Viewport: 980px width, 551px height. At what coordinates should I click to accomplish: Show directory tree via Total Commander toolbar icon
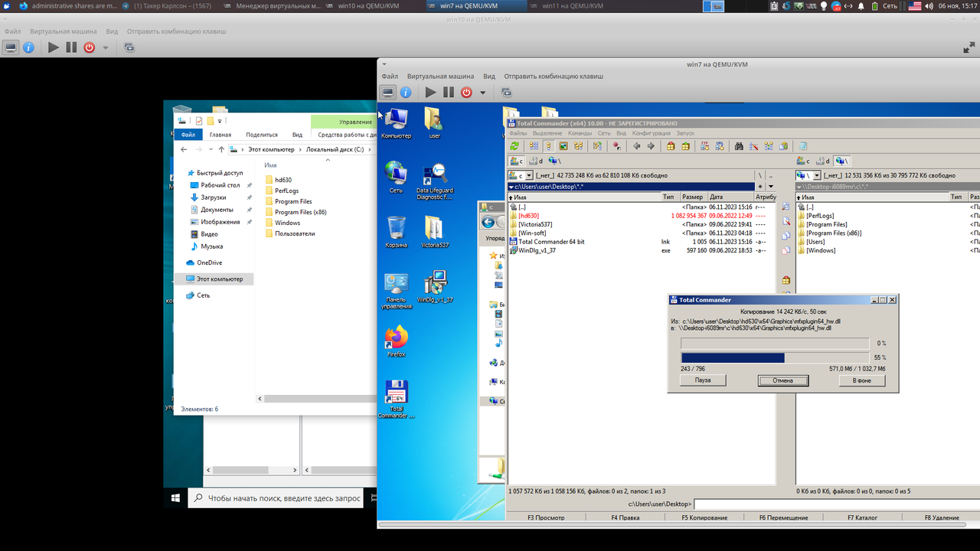click(578, 146)
